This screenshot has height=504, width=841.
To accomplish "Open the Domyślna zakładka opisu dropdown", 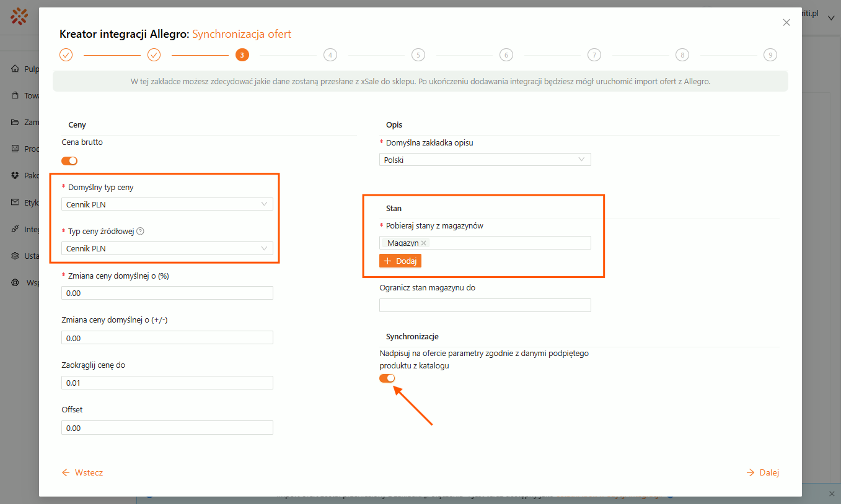I will coord(485,160).
